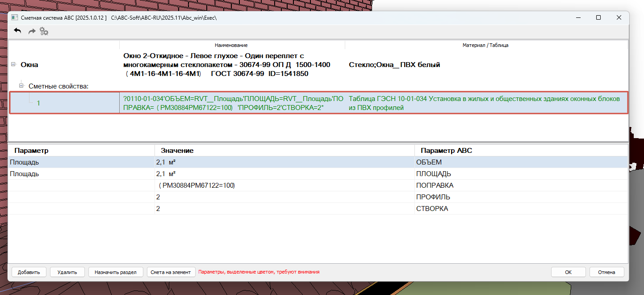Click the Назначить раздел button

point(116,272)
